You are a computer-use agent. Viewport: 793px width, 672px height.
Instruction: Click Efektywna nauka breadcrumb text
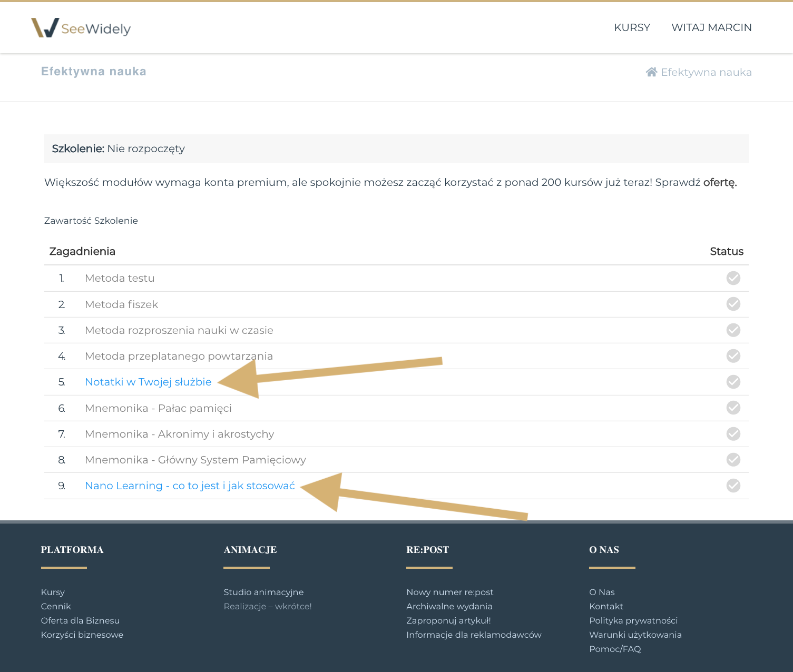click(x=706, y=72)
